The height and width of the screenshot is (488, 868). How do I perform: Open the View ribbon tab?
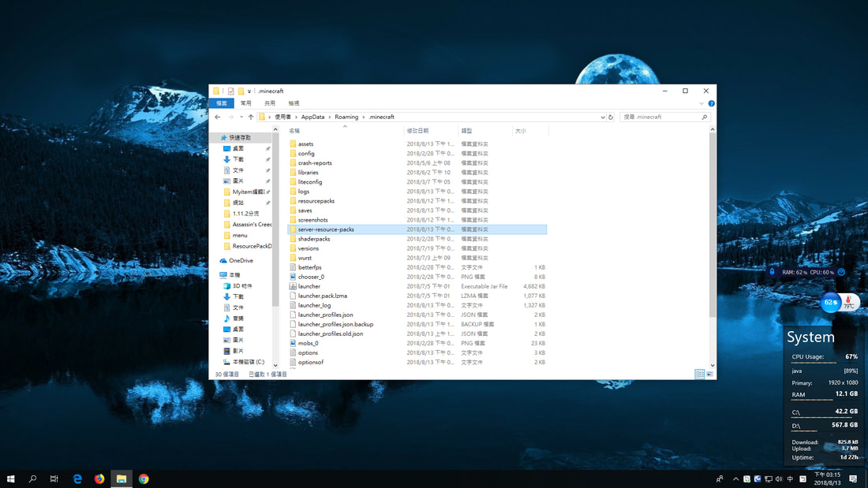[294, 103]
